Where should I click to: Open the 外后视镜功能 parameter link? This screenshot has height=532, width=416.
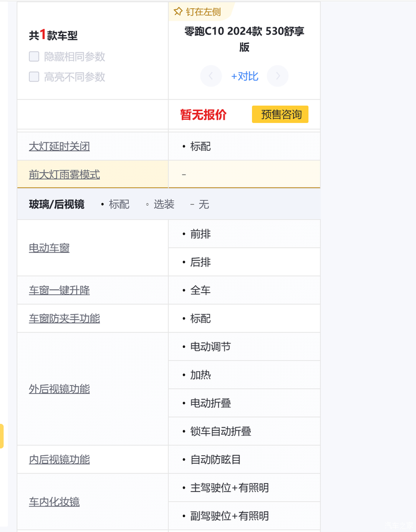[59, 389]
